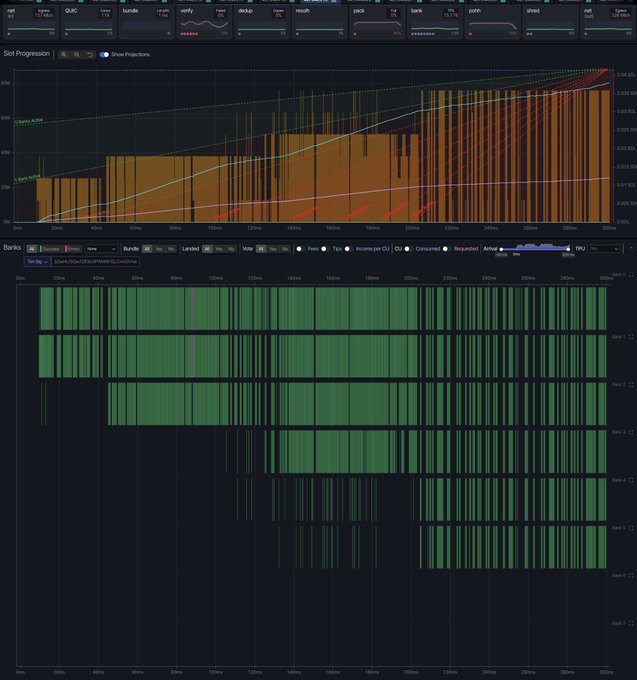Set Bundle filter to Yes
Viewport: 637px width, 680px height.
[159, 249]
